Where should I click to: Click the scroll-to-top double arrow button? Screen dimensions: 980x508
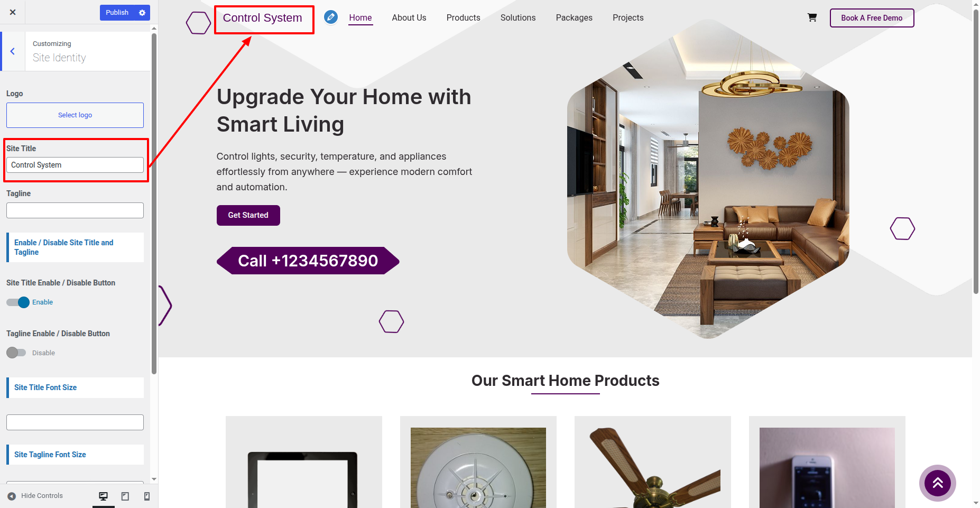click(x=938, y=483)
